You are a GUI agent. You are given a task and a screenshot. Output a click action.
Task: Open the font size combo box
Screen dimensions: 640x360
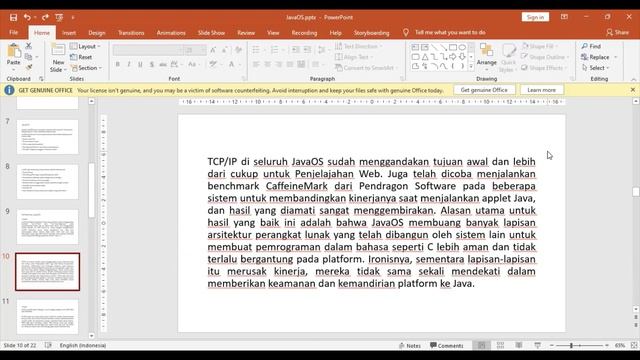coord(195,50)
